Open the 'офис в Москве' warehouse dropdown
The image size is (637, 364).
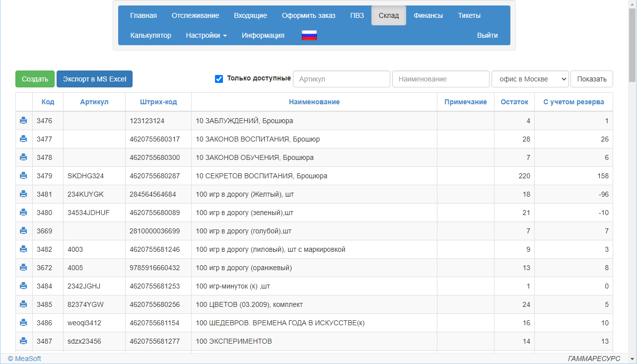click(530, 79)
